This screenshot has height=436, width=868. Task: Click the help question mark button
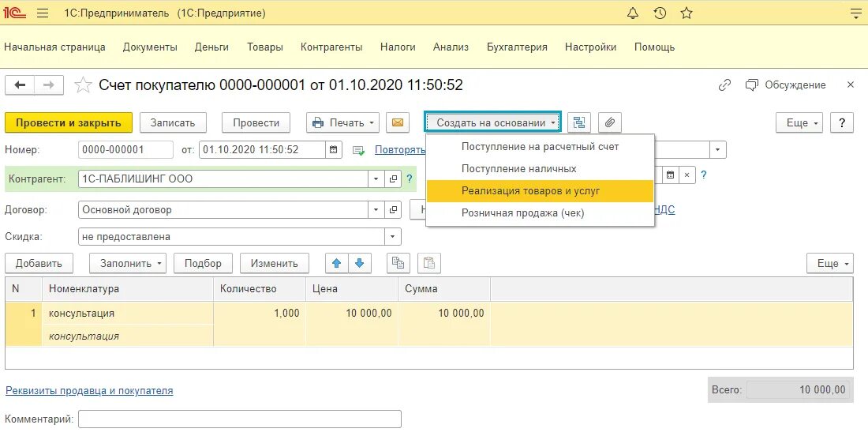(x=842, y=122)
